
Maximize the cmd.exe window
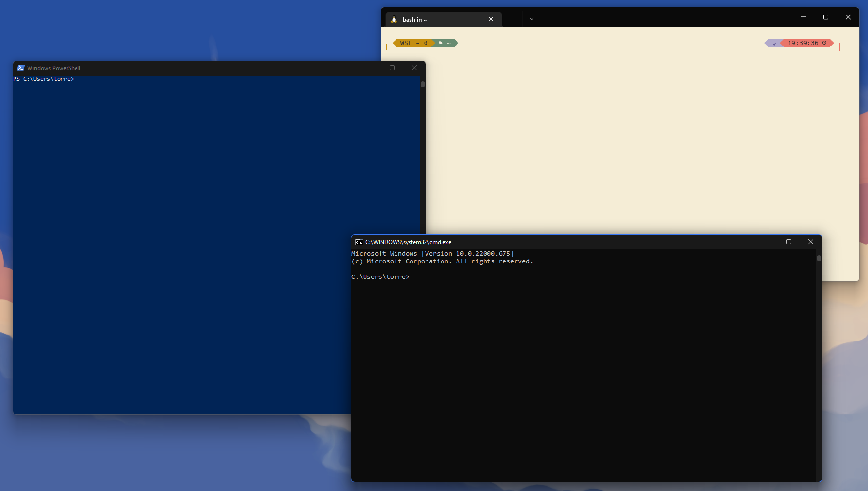789,242
